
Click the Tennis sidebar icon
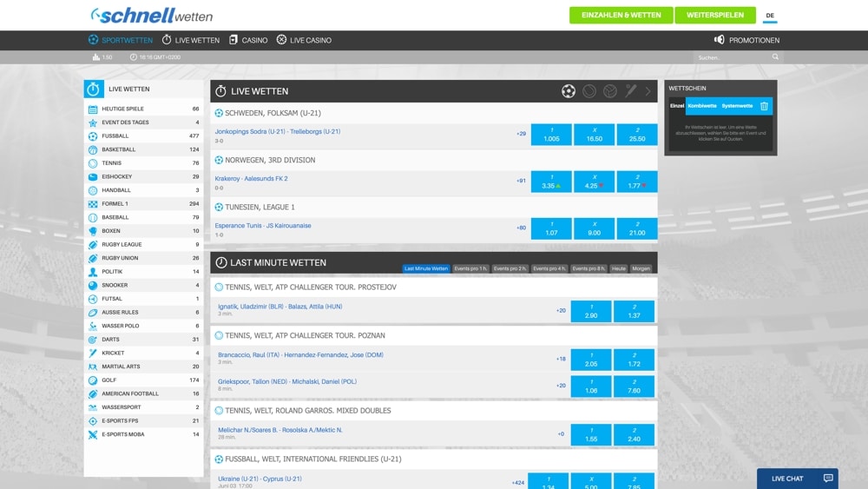[x=93, y=163]
